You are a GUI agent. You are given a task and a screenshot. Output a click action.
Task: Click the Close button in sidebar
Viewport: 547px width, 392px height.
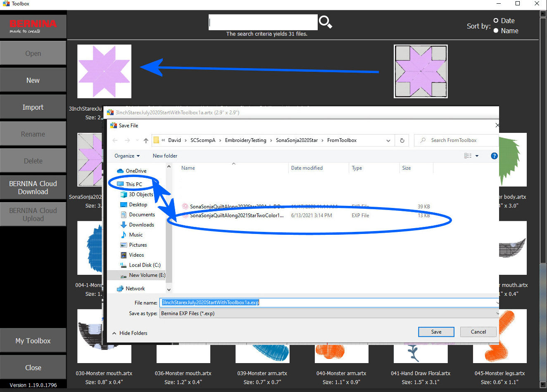pyautogui.click(x=33, y=367)
